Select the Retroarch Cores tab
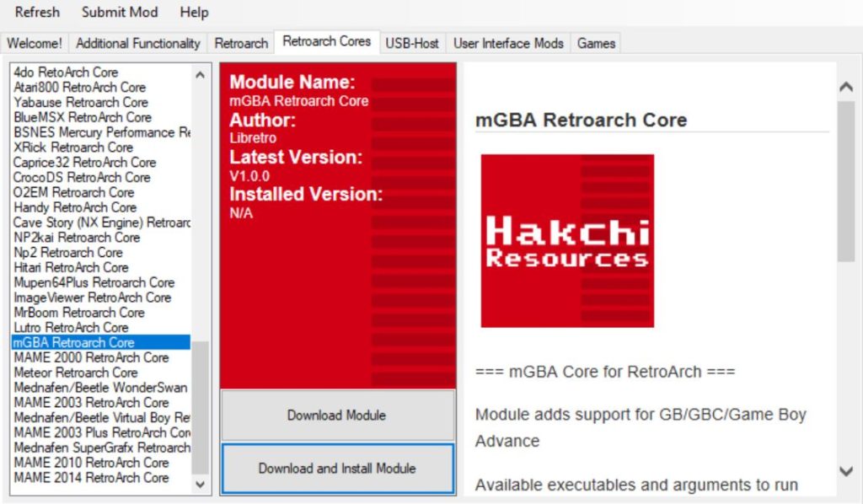This screenshot has width=863, height=504. pos(327,41)
